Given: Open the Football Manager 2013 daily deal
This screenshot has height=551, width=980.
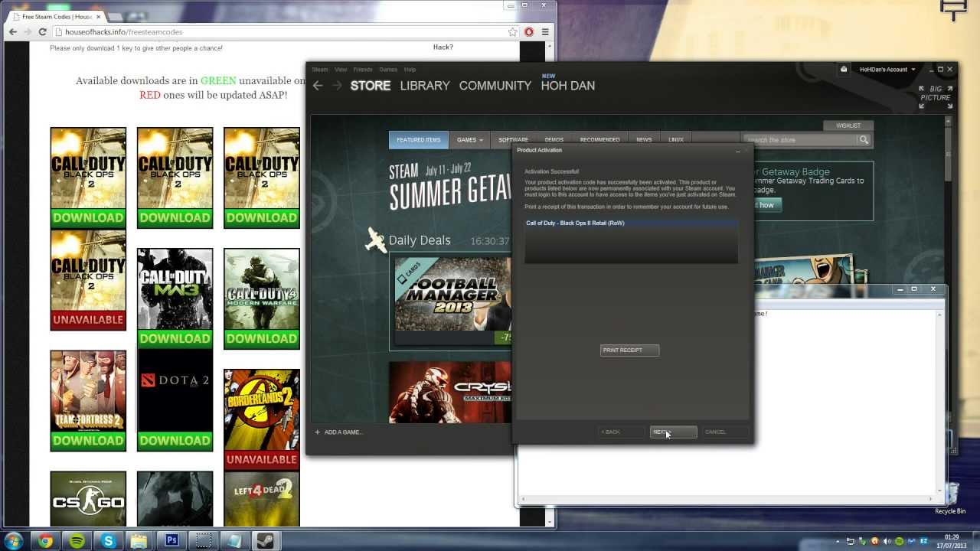Looking at the screenshot, I should coord(452,301).
